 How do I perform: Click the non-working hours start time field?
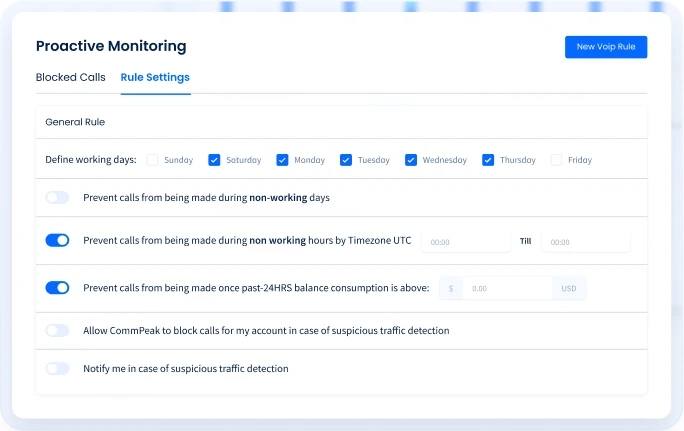[x=465, y=242]
